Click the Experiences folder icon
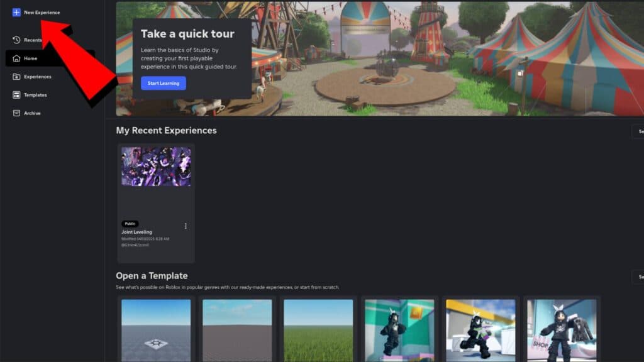Screen dimensions: 644x362 pyautogui.click(x=16, y=76)
